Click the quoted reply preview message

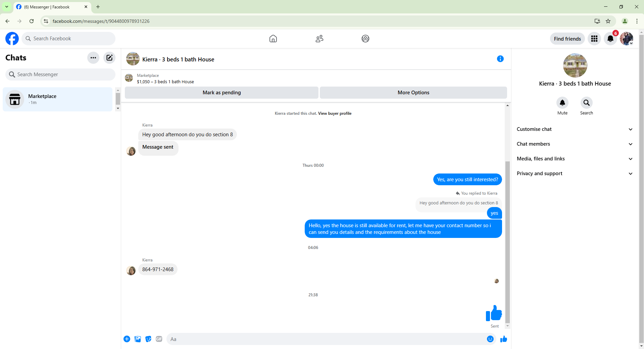tap(459, 203)
